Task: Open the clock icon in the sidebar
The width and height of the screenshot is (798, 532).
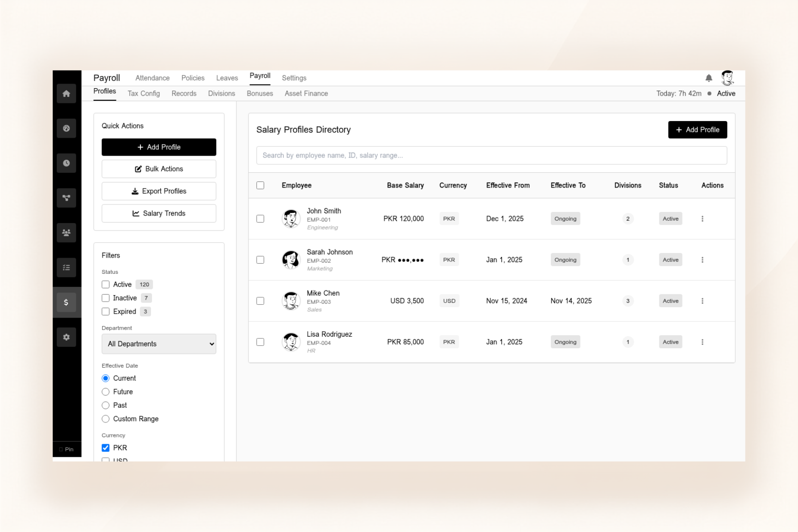Action: 66,163
